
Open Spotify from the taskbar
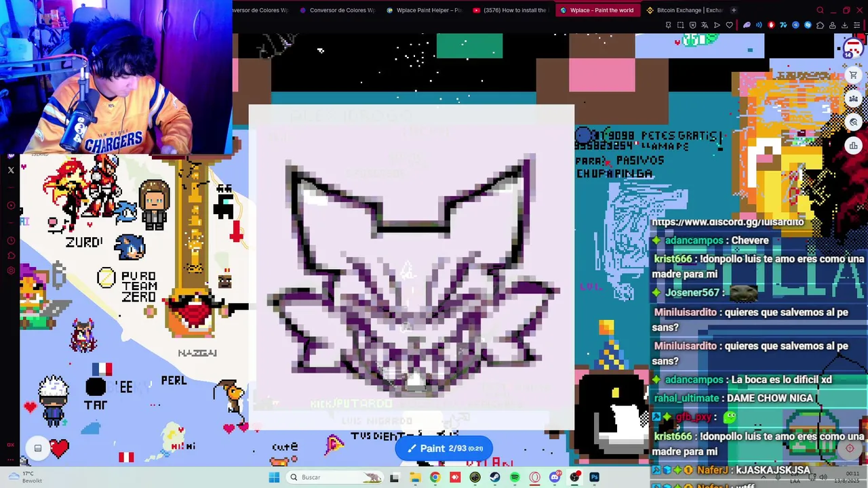click(x=515, y=477)
